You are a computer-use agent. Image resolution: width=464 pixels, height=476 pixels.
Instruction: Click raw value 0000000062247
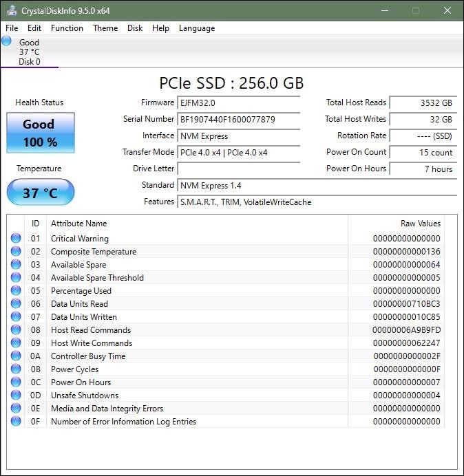[407, 343]
